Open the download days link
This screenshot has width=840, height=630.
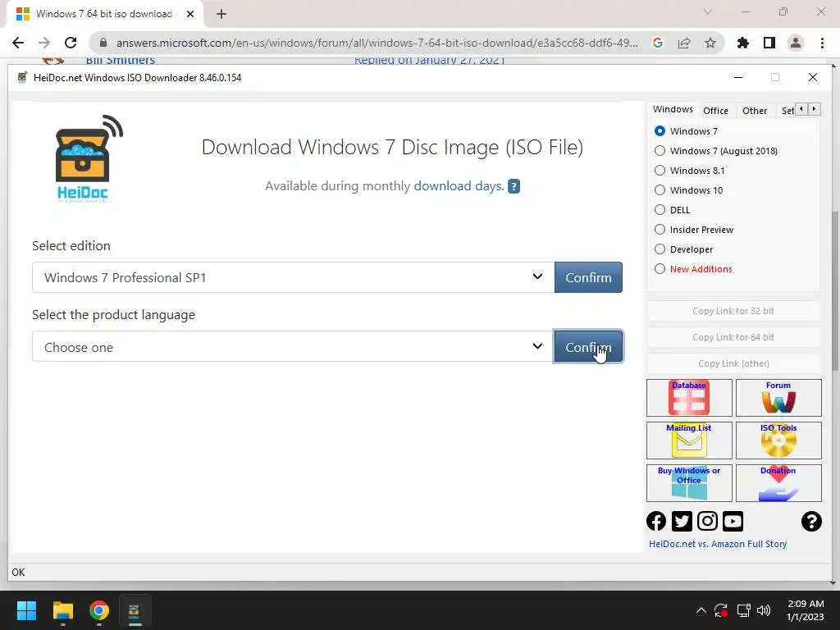pyautogui.click(x=459, y=186)
